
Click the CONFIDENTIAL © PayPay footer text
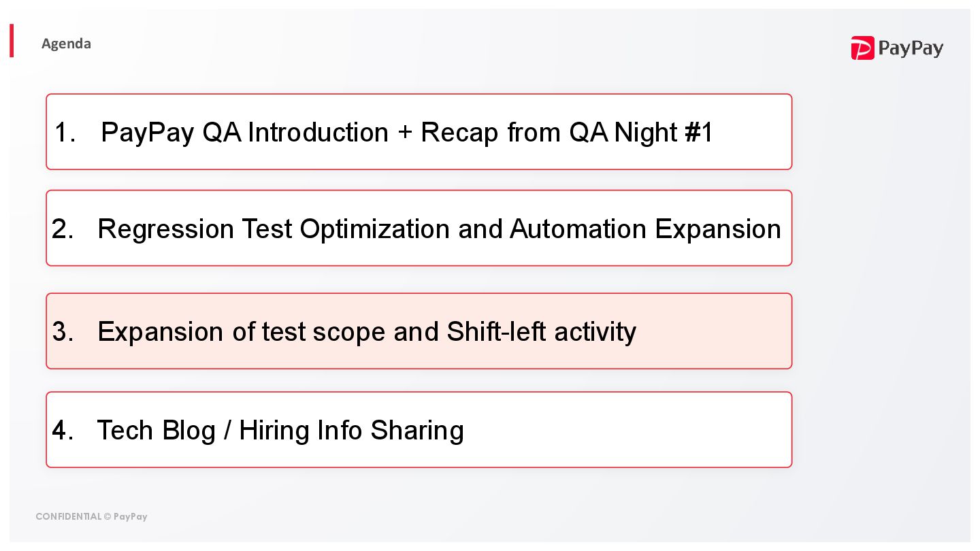[91, 516]
